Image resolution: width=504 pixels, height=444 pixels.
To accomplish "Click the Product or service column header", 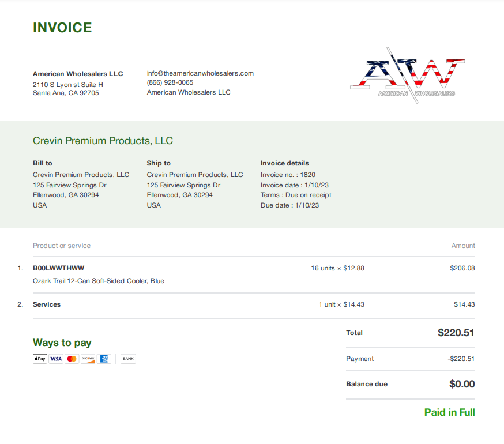I will pos(62,246).
